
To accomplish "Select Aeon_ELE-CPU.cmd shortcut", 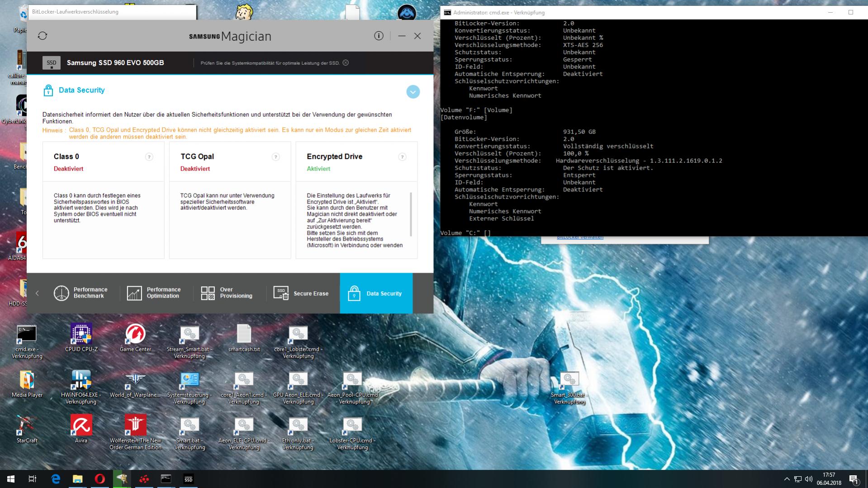I will click(244, 433).
